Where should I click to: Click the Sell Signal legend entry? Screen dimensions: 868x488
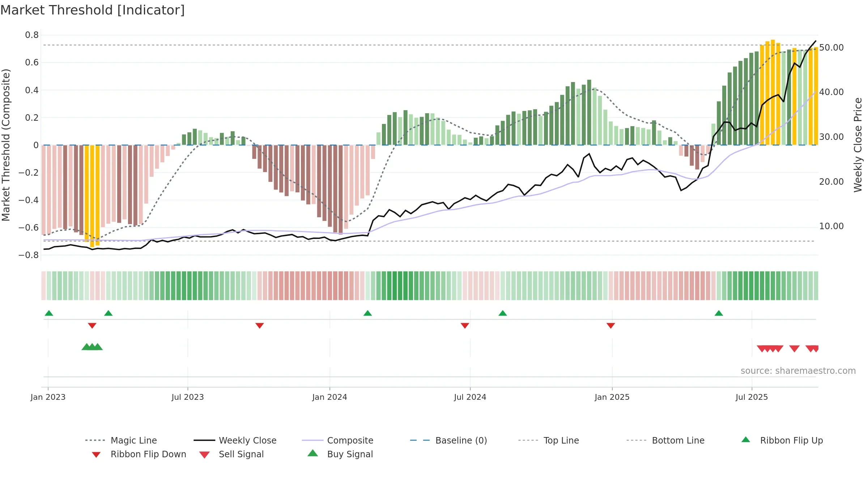pyautogui.click(x=231, y=454)
